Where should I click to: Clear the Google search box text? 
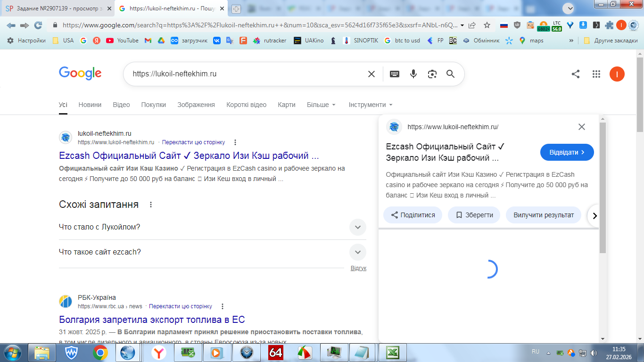pyautogui.click(x=372, y=74)
